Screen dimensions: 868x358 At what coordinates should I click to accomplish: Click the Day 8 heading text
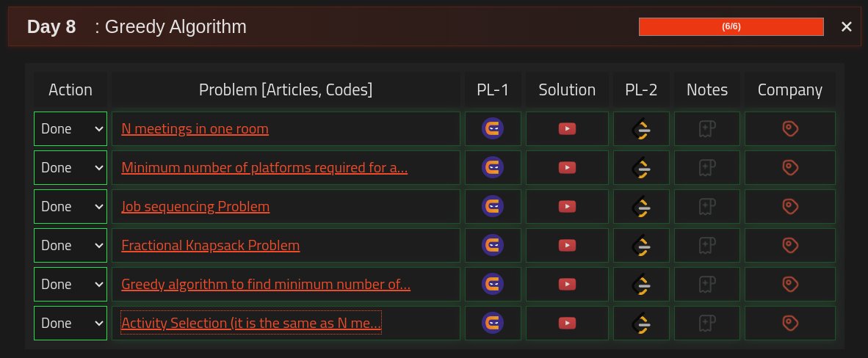pos(51,26)
